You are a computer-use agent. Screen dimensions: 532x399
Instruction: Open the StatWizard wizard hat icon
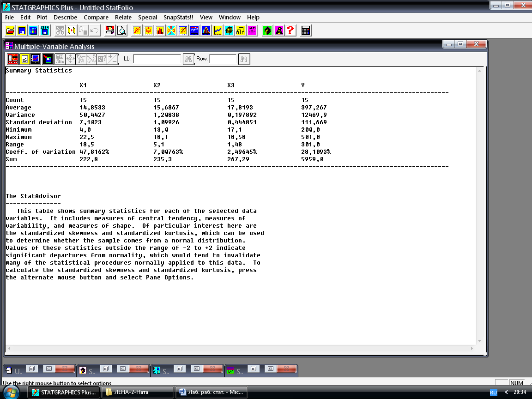[279, 30]
